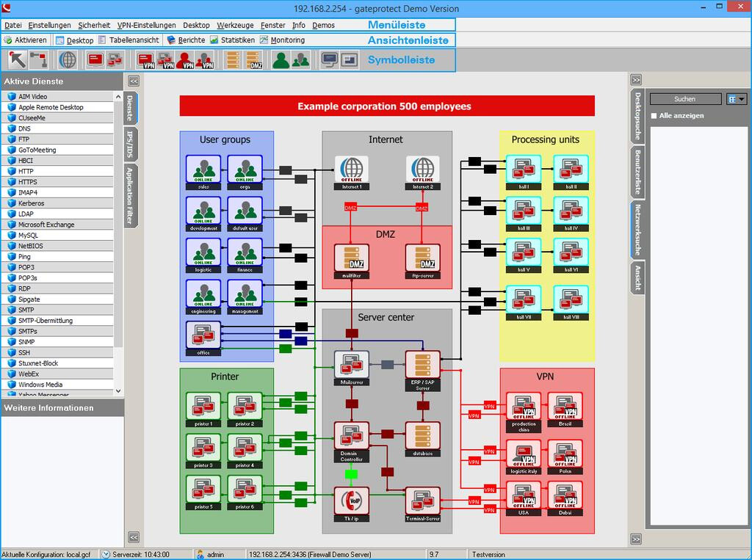Open the Demos menu
Image resolution: width=752 pixels, height=560 pixels.
tap(323, 25)
